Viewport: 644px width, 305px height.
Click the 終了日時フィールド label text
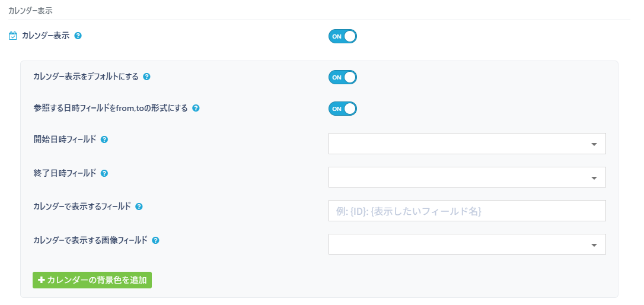coord(65,173)
